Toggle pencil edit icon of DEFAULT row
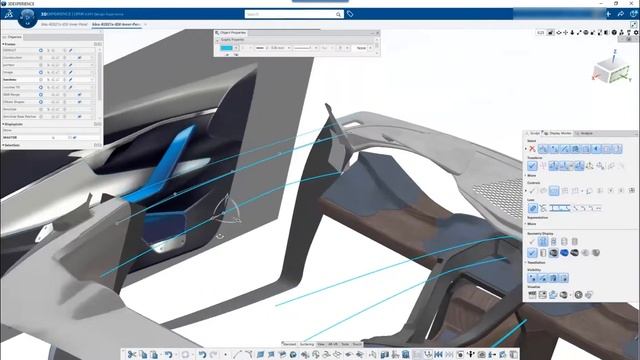 point(70,50)
